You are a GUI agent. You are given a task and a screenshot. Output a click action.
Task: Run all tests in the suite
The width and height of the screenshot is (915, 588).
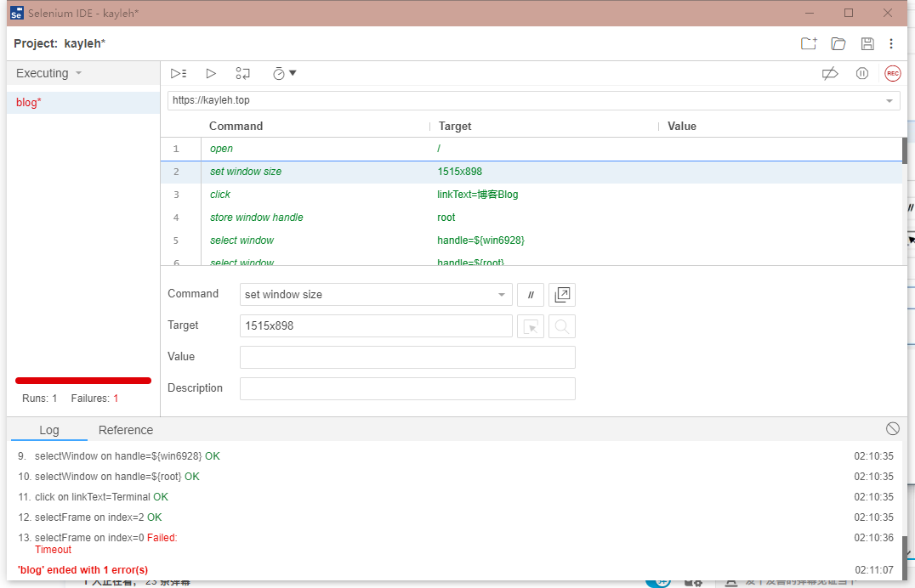click(179, 73)
